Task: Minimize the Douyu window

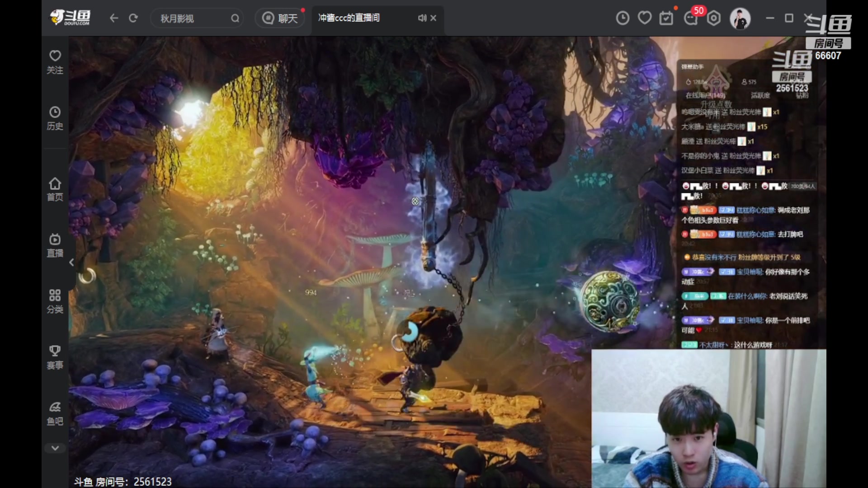Action: 770,18
